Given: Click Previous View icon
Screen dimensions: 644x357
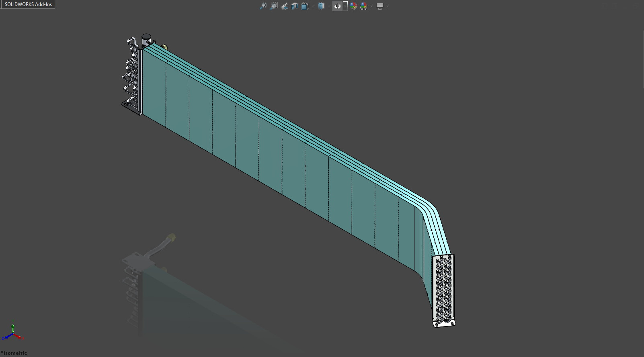Looking at the screenshot, I should click(x=285, y=6).
